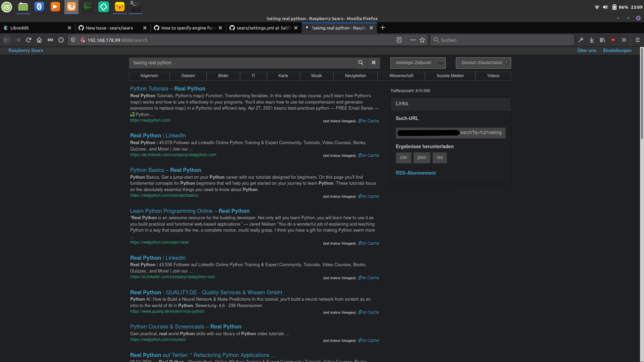The height and width of the screenshot is (362, 644).
Task: Open the 'Deutsch (Deutschland)' language dropdown
Action: (483, 63)
